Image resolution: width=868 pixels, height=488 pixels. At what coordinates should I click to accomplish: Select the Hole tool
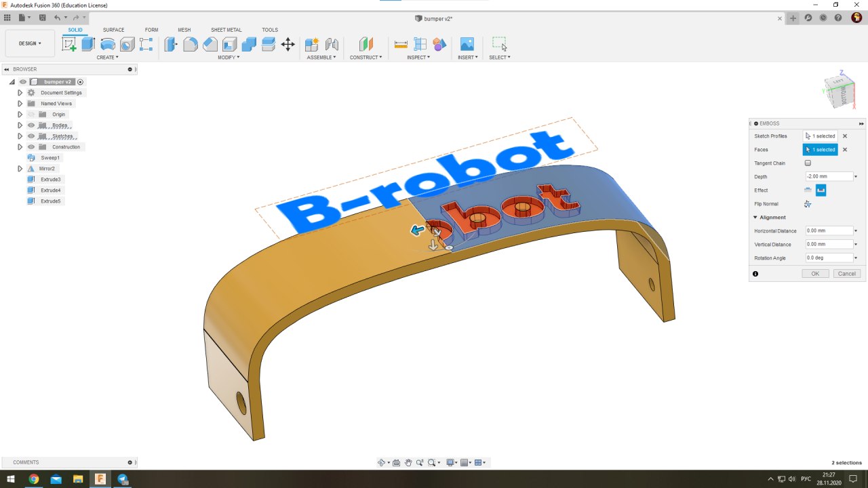[127, 45]
